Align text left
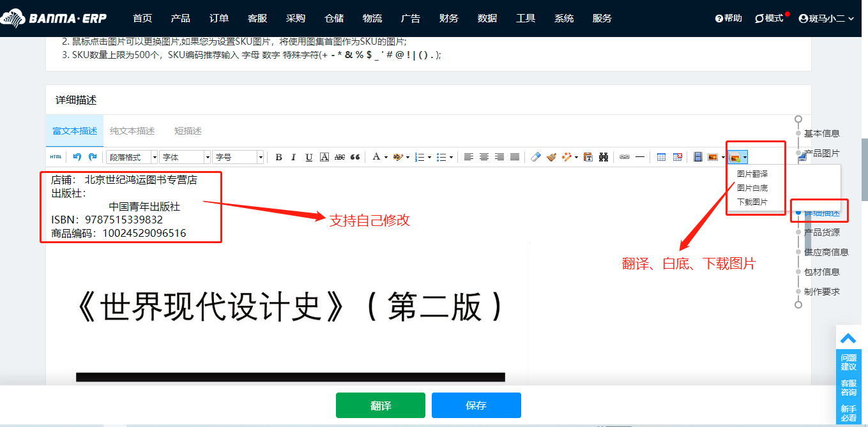Screen dimensions: 868x427 469,157
